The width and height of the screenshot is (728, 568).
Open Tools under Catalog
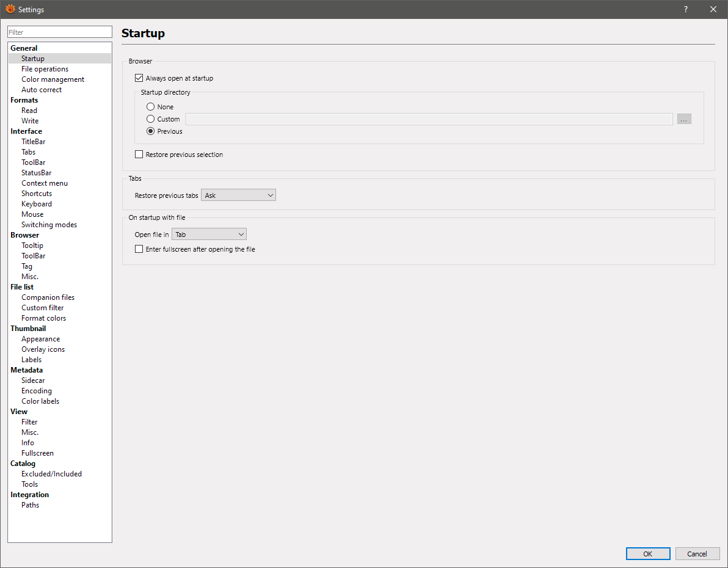[x=30, y=484]
